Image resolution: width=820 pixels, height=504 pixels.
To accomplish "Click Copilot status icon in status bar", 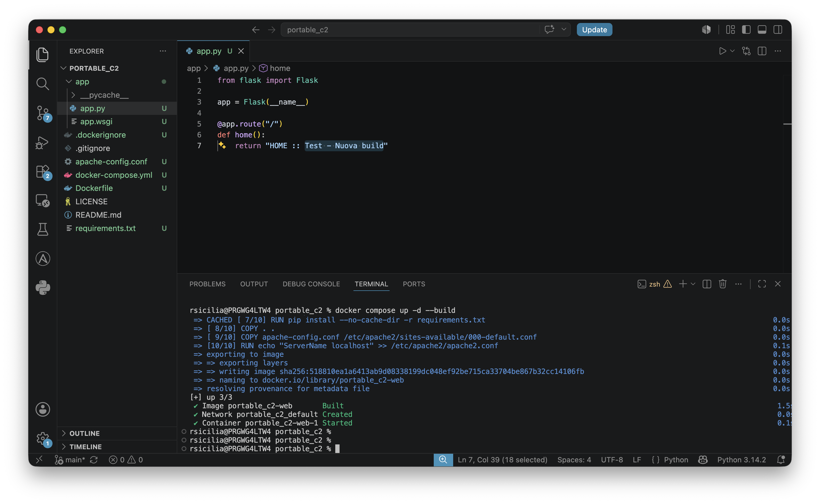I will point(703,460).
